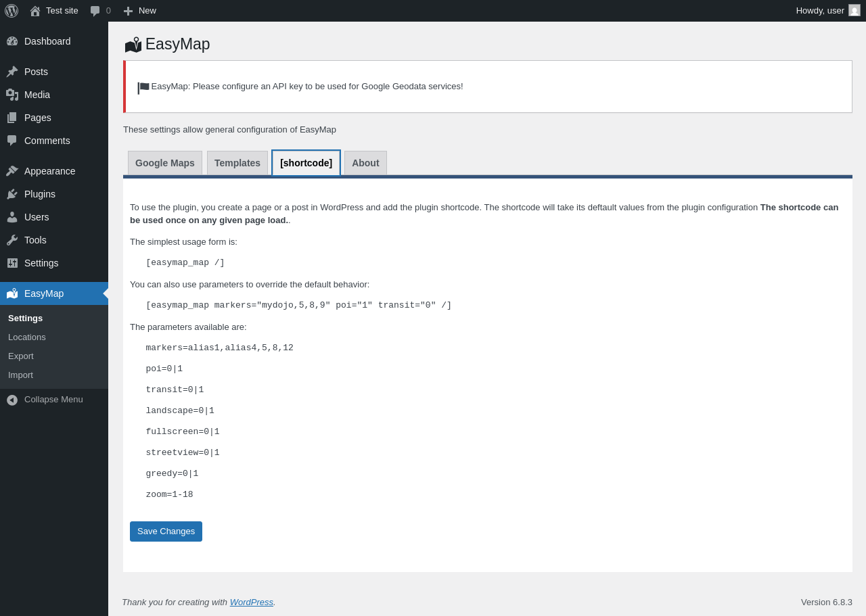Go to the Export submenu page

(x=21, y=356)
